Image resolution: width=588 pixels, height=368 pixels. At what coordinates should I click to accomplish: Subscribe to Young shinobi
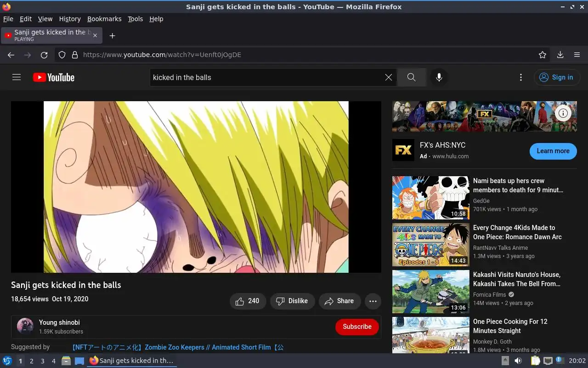click(357, 327)
